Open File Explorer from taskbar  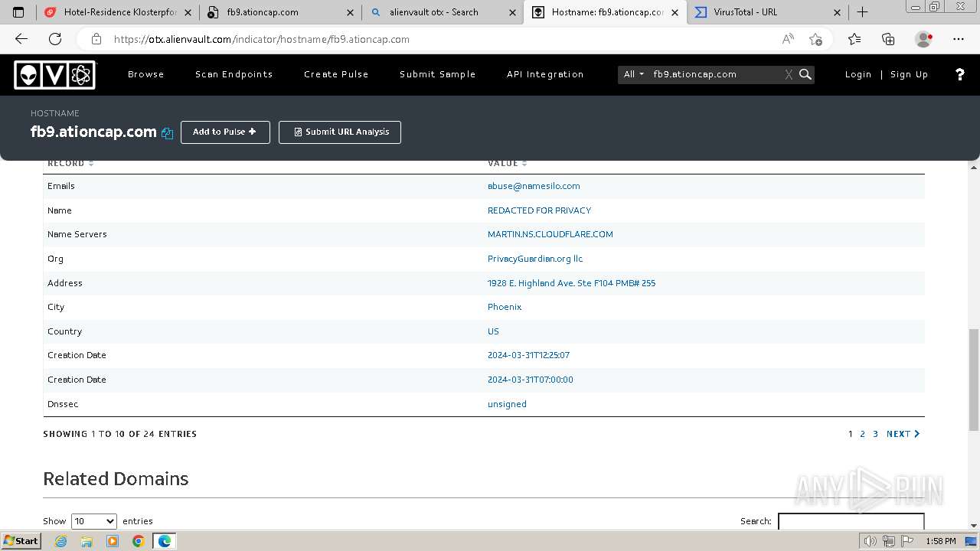[87, 541]
